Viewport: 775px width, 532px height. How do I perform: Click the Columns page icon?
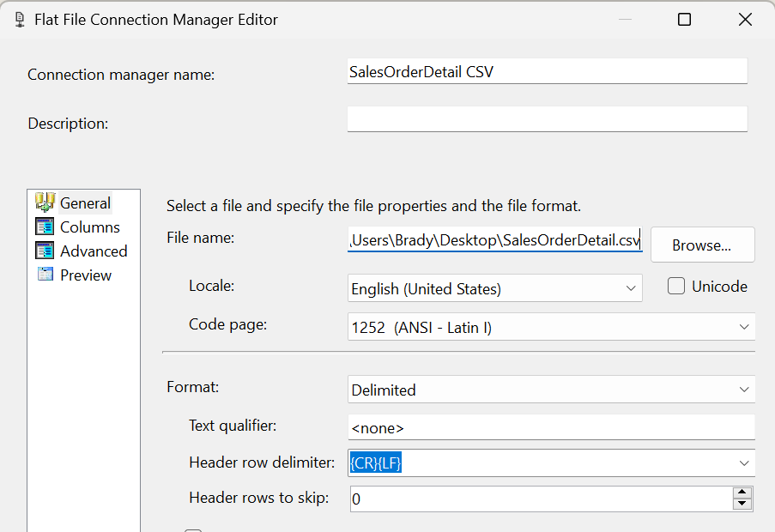[x=45, y=227]
